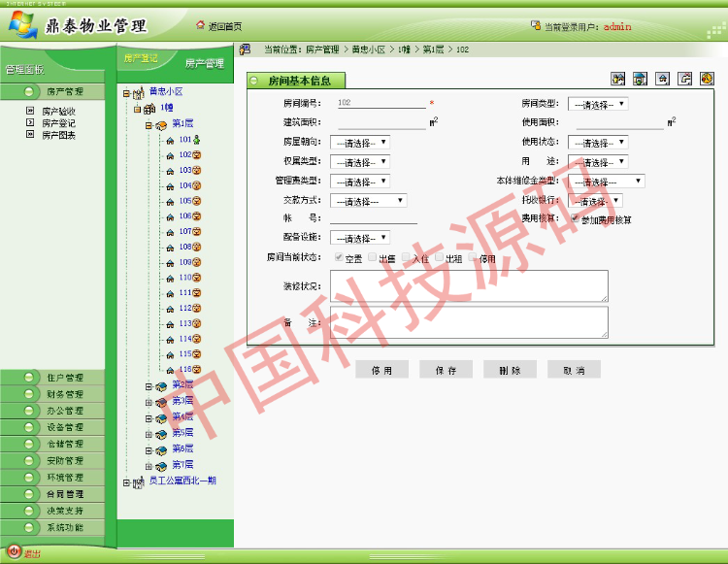This screenshot has width=728, height=564.
Task: Click the icon beside 房产图表
Action: 30,135
